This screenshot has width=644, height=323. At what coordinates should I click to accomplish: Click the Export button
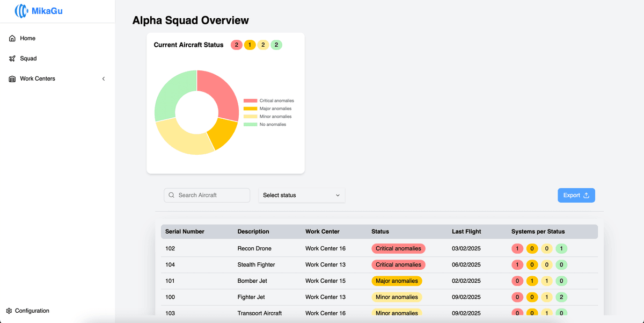pos(576,196)
